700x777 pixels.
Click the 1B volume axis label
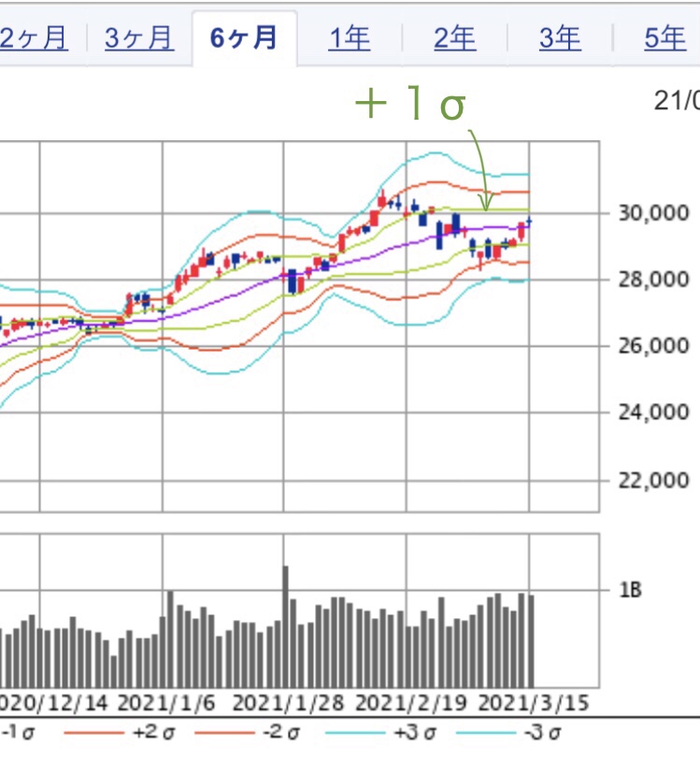tap(630, 590)
